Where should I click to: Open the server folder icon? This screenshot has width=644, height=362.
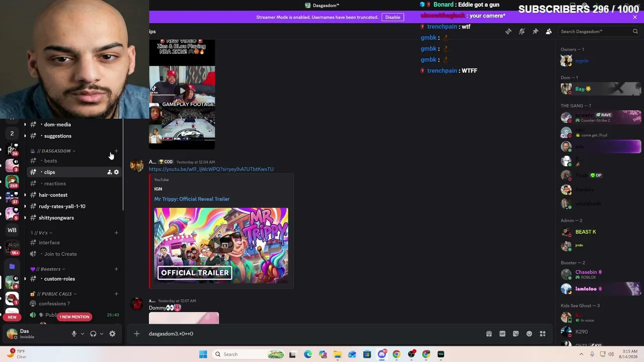click(12, 266)
